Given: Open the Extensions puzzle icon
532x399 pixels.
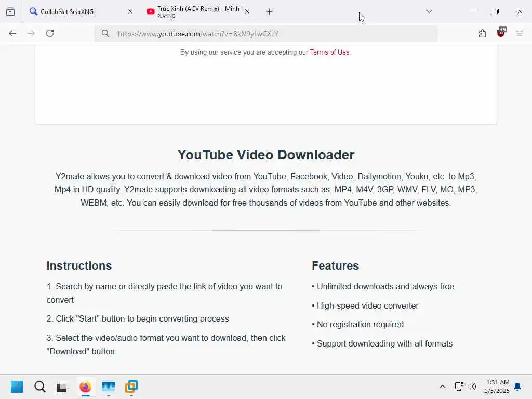Looking at the screenshot, I should click(482, 33).
